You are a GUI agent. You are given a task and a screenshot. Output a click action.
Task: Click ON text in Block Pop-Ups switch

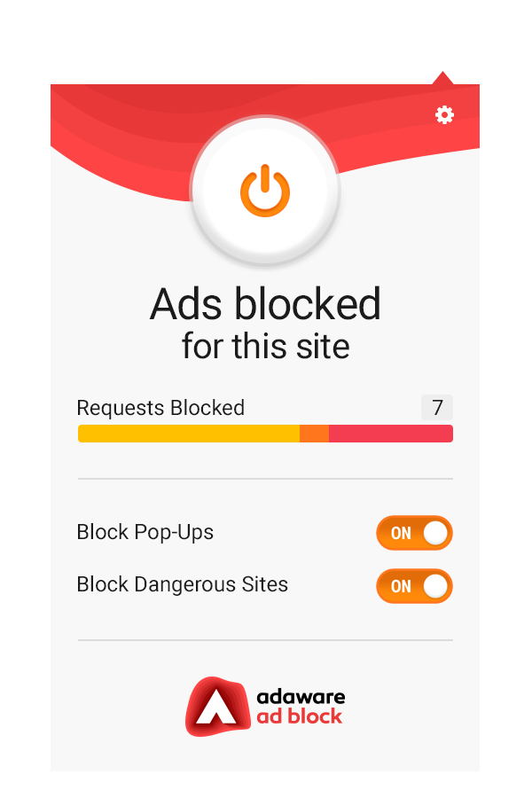tap(401, 534)
